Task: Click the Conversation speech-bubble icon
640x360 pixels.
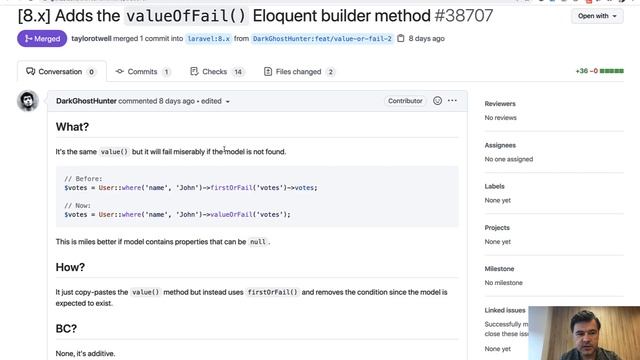Action: 30,71
